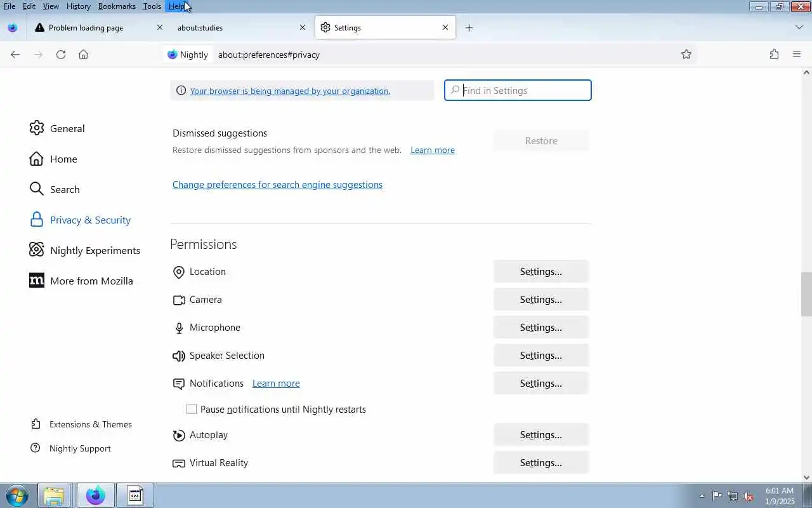This screenshot has width=812, height=508.
Task: Click the Forward arrow navigation icon
Action: pyautogui.click(x=38, y=55)
